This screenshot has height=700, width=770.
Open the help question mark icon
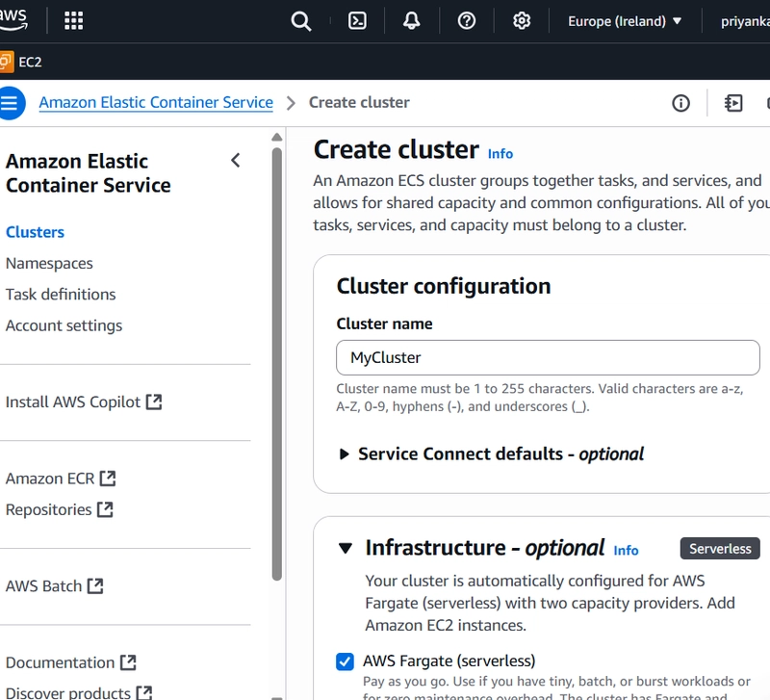[x=467, y=20]
